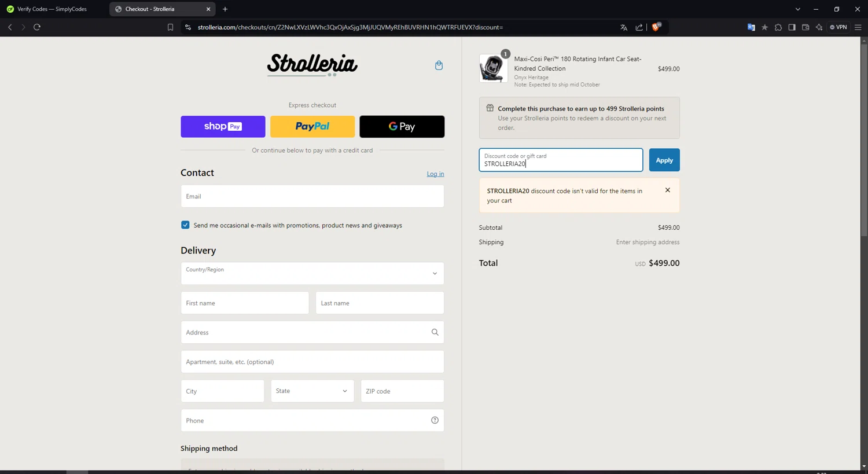
Task: Click into the Phone field
Action: click(312, 420)
